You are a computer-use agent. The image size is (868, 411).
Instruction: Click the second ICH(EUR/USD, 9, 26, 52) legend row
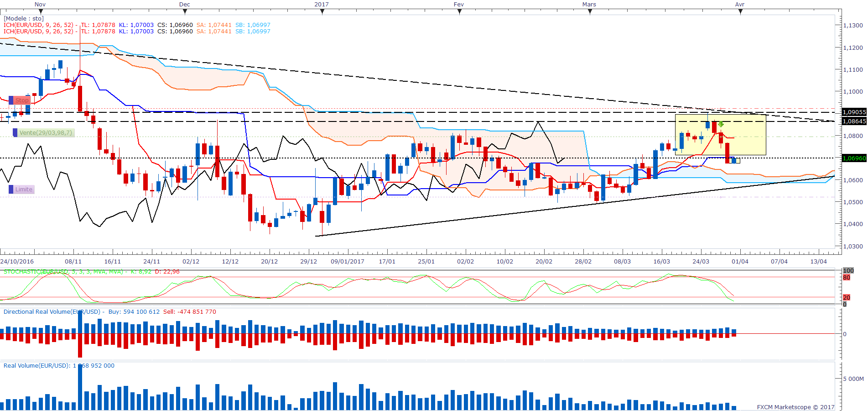pyautogui.click(x=137, y=32)
